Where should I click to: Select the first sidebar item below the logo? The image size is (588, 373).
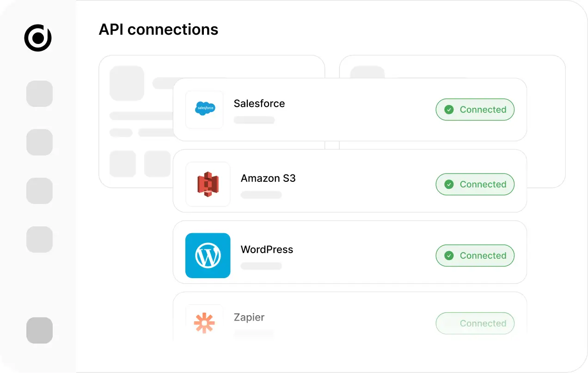[x=39, y=93]
